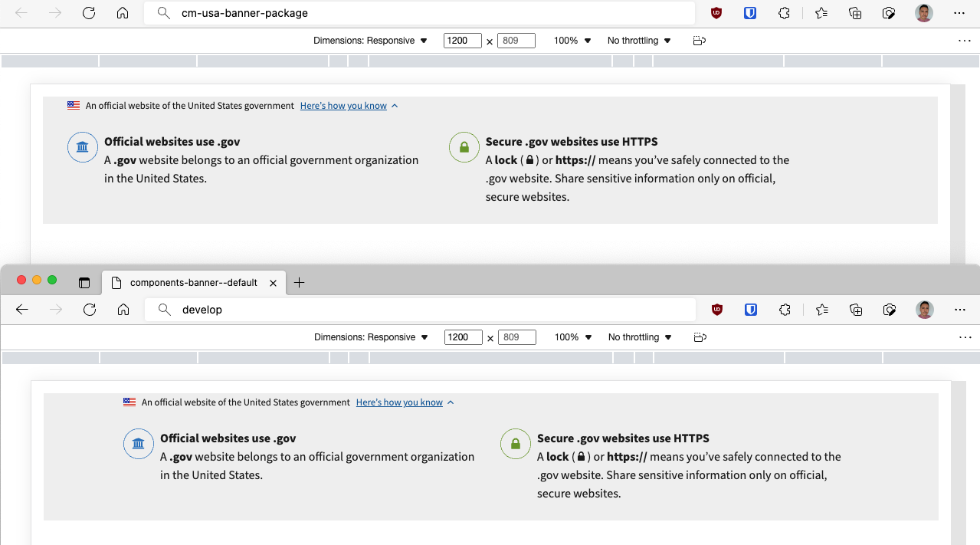The width and height of the screenshot is (980, 545).
Task: Open the Bitwarden extension in front window
Action: [751, 310]
